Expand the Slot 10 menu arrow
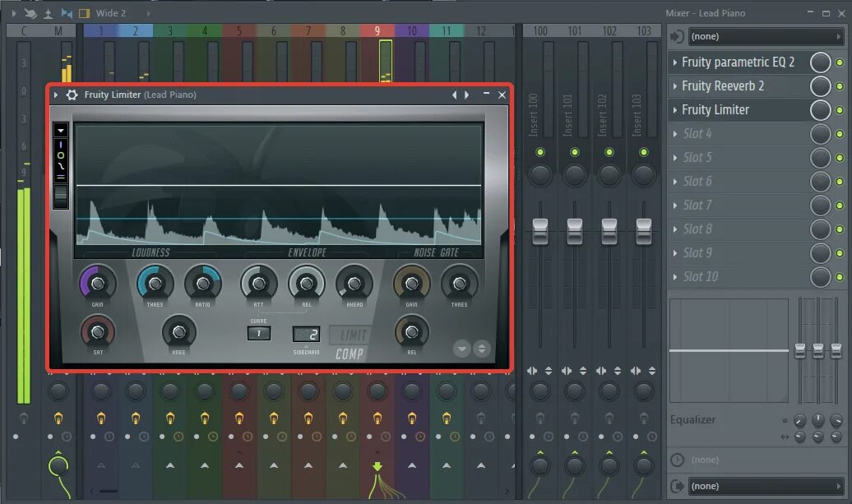852x504 pixels. click(x=675, y=277)
